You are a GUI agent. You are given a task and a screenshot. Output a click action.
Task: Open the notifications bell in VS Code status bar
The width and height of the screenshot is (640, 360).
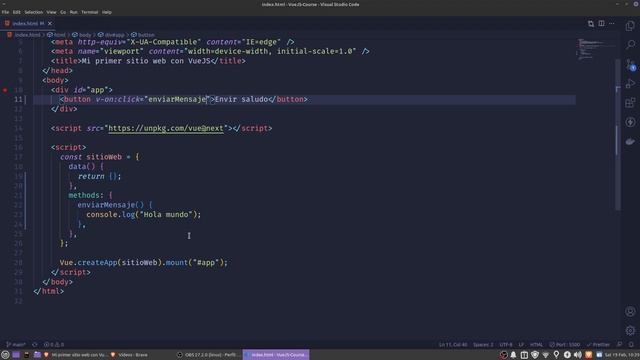coord(631,344)
